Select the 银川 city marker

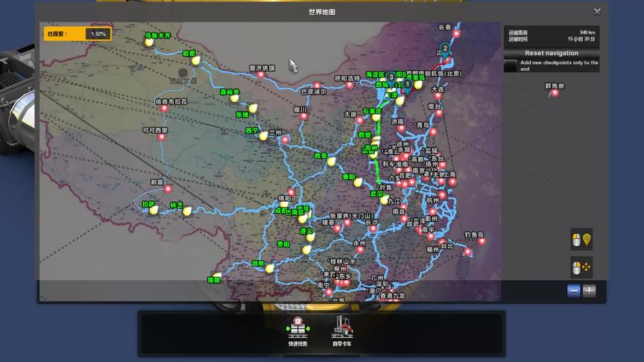pyautogui.click(x=303, y=116)
